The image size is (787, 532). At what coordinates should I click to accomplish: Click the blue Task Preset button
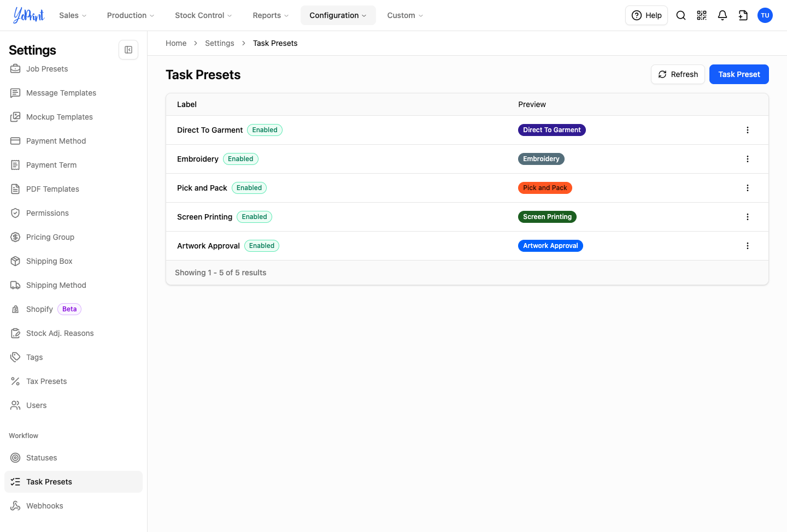pos(739,74)
